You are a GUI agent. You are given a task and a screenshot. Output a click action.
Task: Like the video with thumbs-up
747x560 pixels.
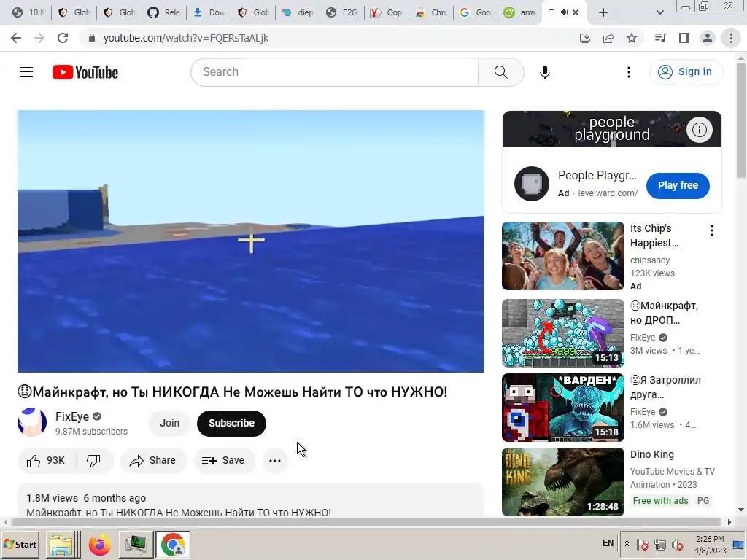click(46, 461)
